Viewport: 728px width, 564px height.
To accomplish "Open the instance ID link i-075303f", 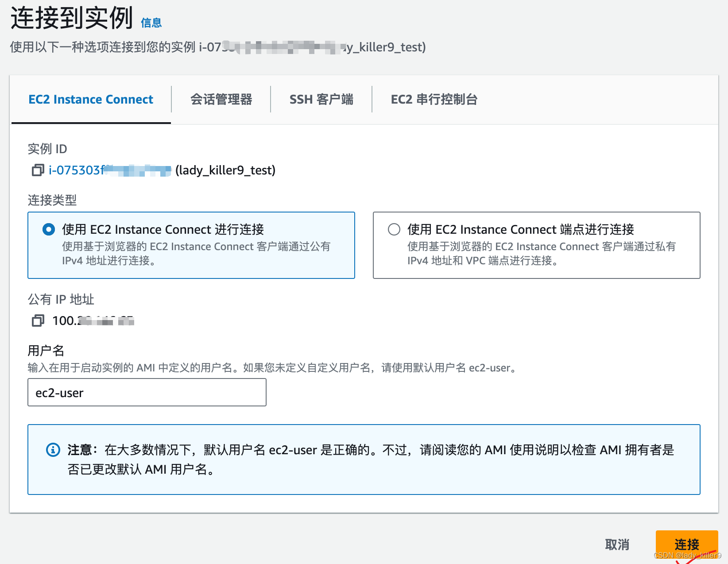I will pos(110,170).
